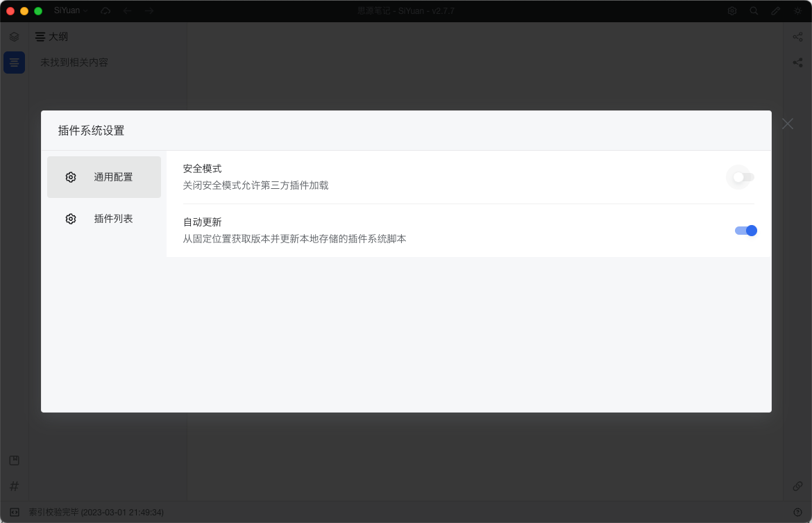Click the 未找到相关内容 message text

pyautogui.click(x=74, y=63)
